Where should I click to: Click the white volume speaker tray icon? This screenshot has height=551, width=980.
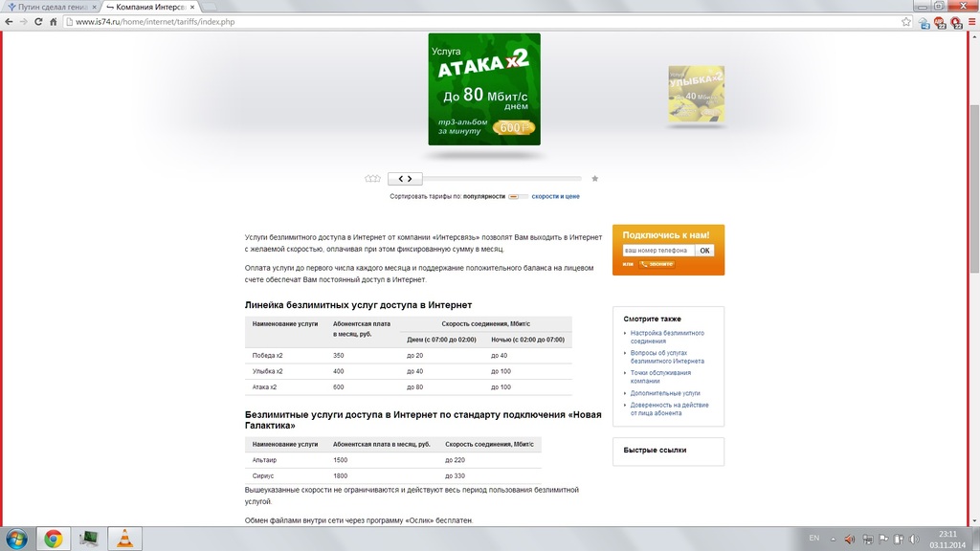click(x=914, y=540)
